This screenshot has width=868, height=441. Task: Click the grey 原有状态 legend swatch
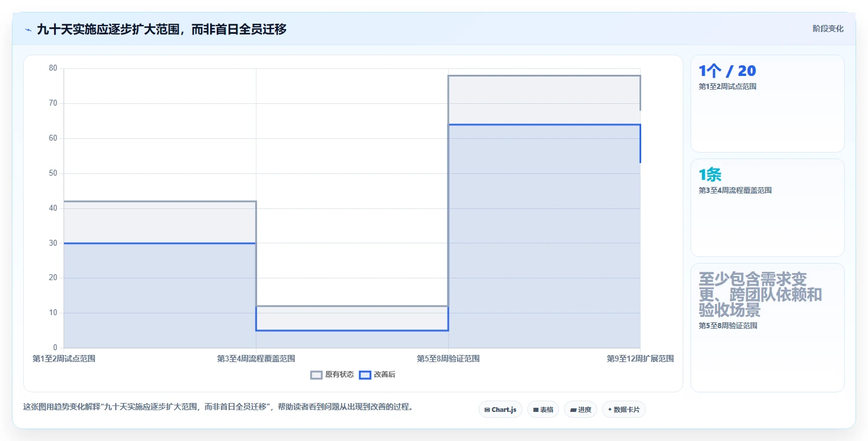[316, 375]
